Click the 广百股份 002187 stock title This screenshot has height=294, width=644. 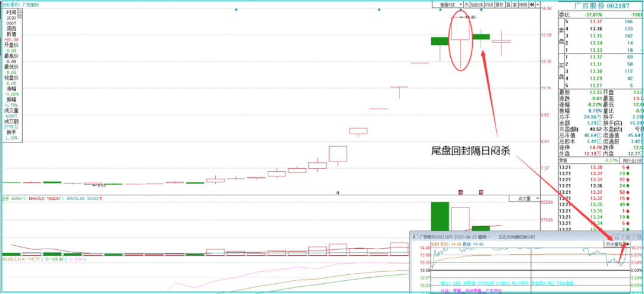point(602,5)
